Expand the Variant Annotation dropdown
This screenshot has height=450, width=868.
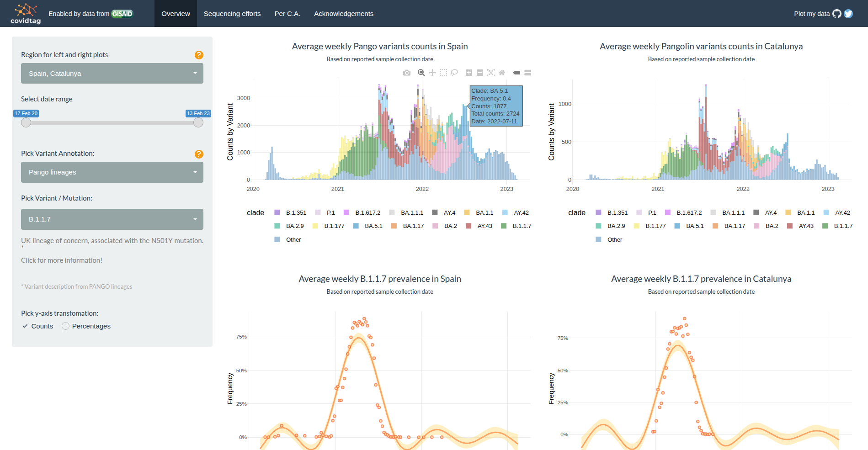click(112, 172)
